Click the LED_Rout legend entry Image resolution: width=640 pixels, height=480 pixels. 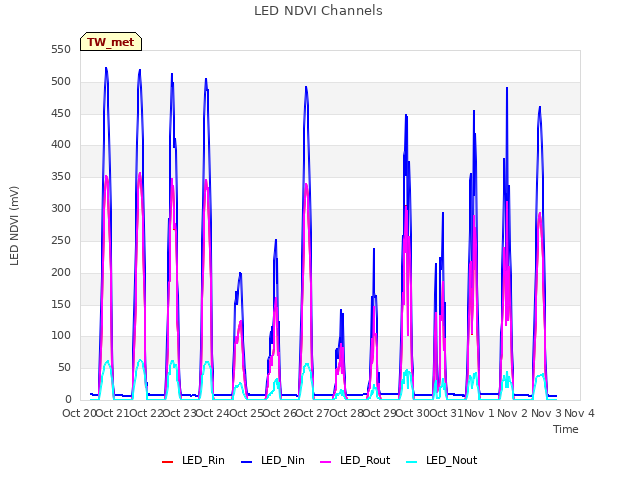point(355,461)
